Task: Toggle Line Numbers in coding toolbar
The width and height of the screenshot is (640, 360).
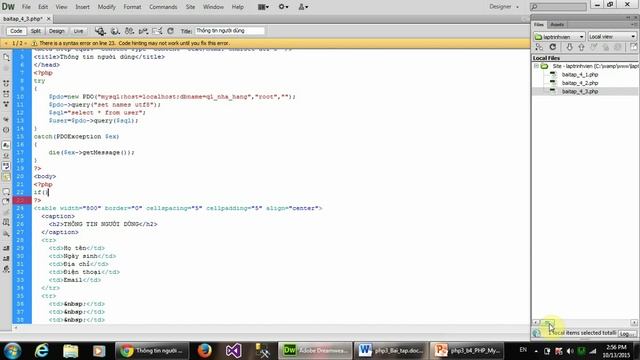Action: click(6, 145)
